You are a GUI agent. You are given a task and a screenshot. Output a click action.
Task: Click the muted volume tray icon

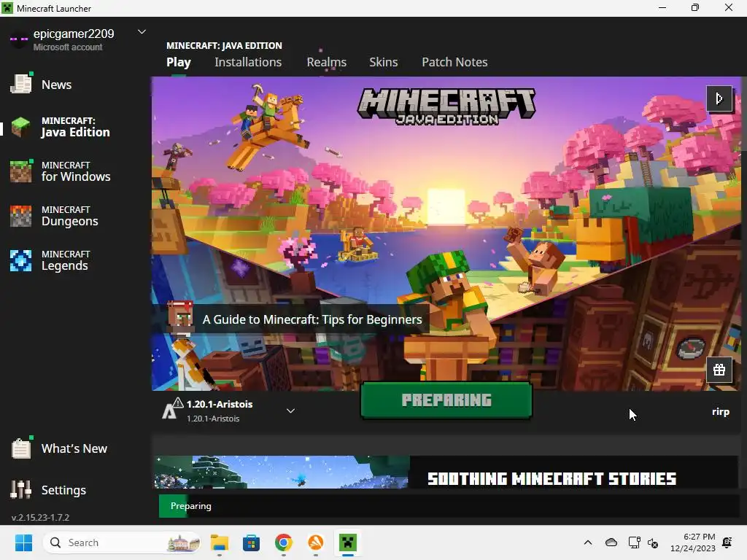pyautogui.click(x=653, y=542)
